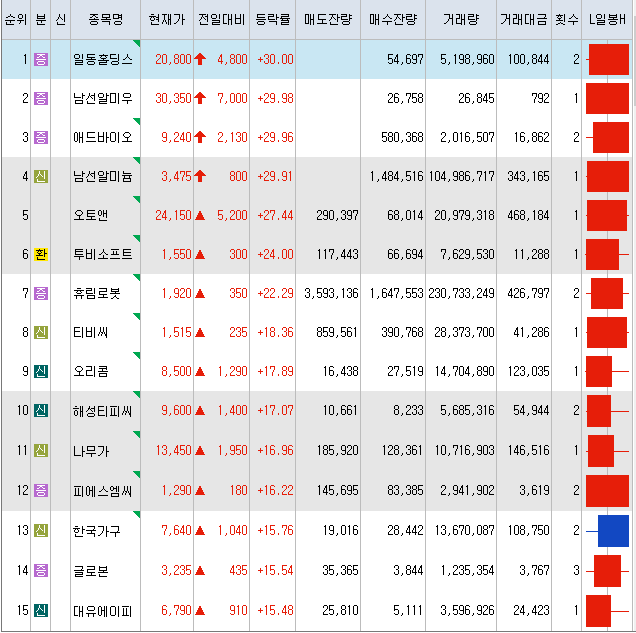The width and height of the screenshot is (636, 633).
Task: Click the 증 badge in 남선알미우 row
Action: tap(41, 98)
